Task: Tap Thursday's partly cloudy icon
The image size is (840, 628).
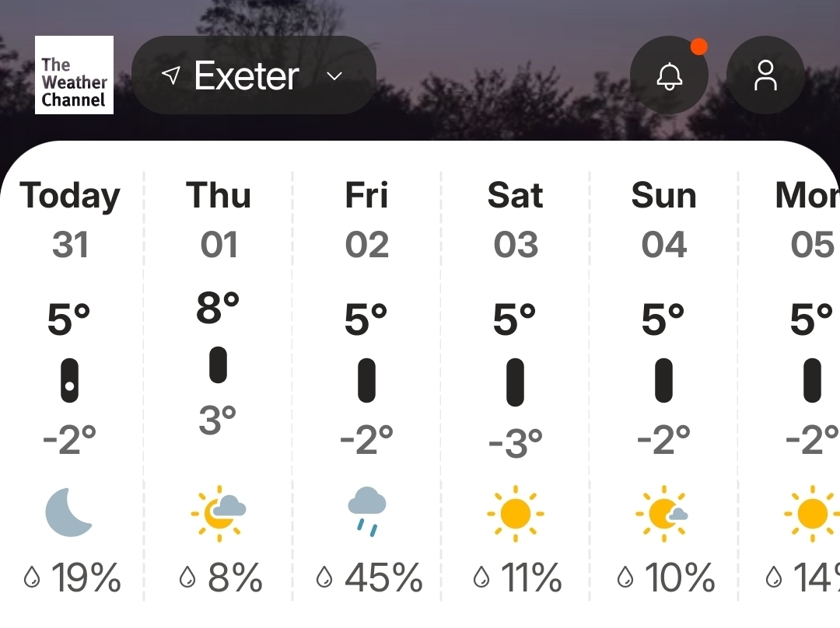Action: (x=219, y=513)
